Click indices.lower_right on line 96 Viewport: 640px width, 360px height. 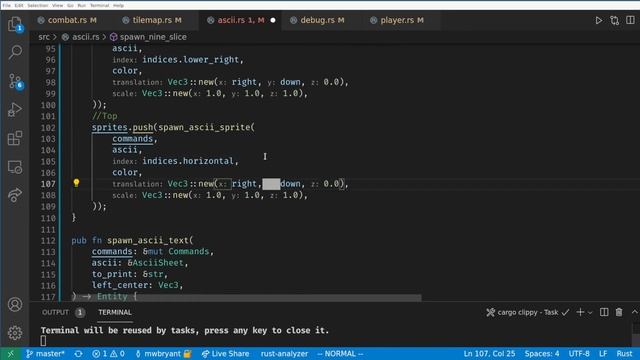[x=190, y=60]
